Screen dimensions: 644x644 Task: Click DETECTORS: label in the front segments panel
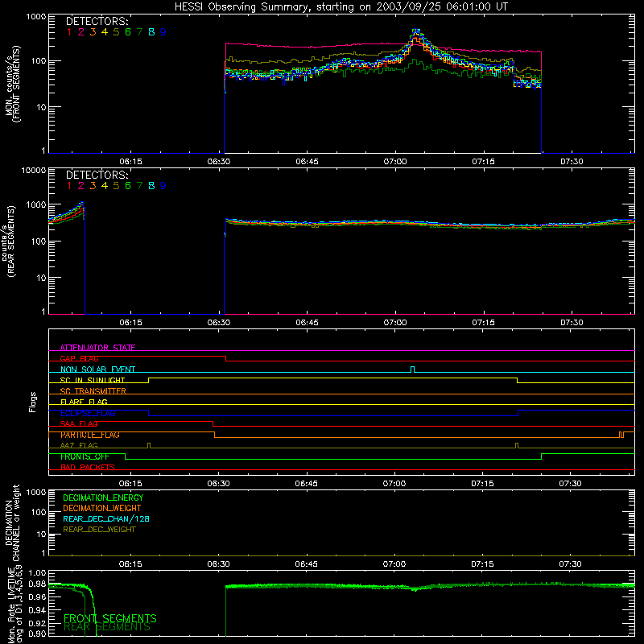pos(97,22)
